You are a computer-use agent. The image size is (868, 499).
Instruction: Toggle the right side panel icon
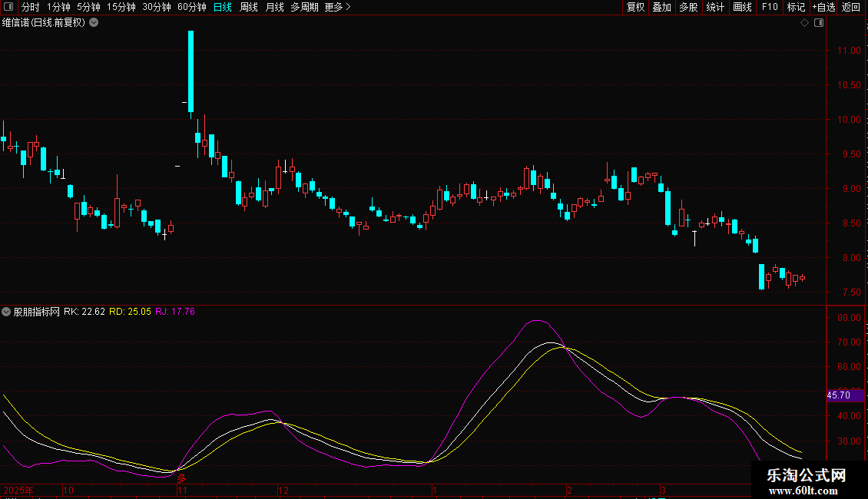(819, 23)
